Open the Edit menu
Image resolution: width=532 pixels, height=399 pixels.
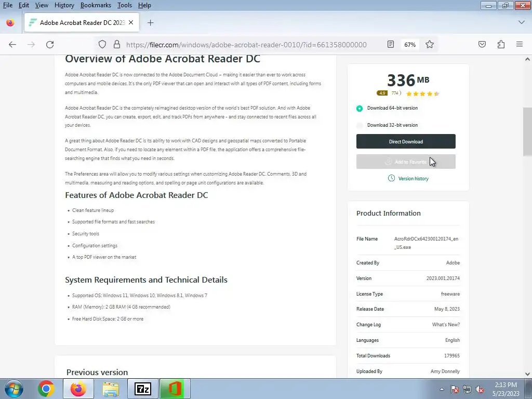tap(23, 5)
